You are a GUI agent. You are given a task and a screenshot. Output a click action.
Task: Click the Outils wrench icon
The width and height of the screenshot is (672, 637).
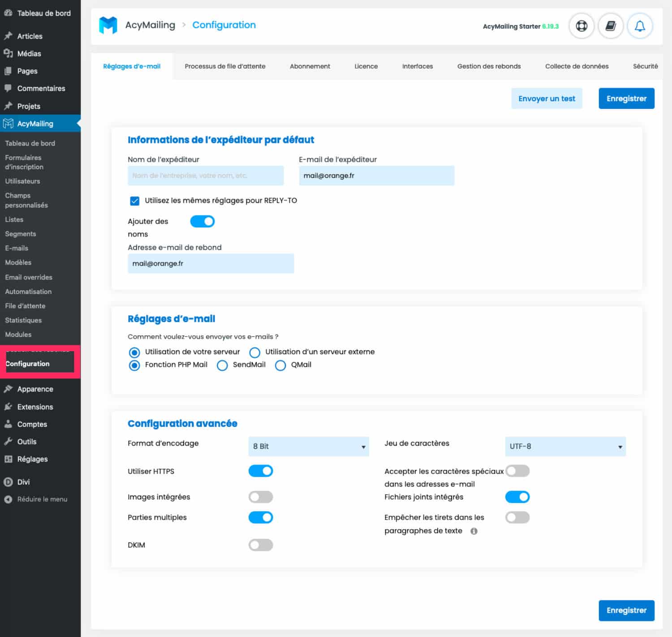coord(8,441)
